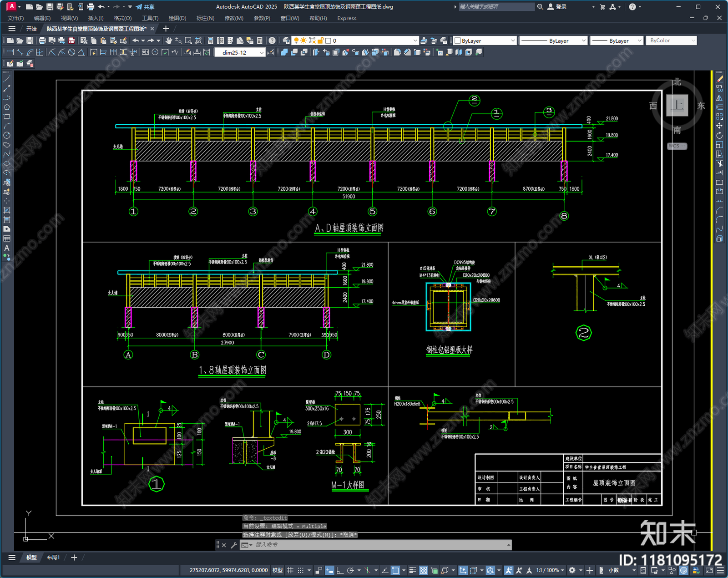This screenshot has width=728, height=578.
Task: Click the Quick Calculator icon
Action: click(260, 41)
